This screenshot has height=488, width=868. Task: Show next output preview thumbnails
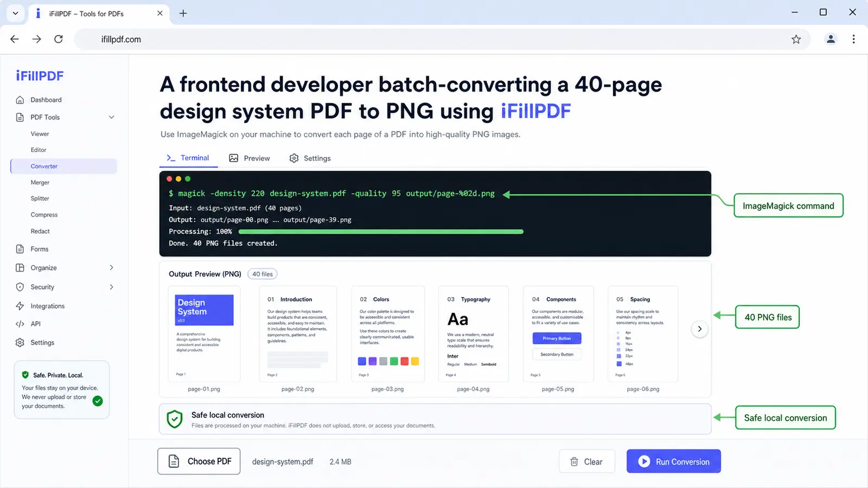[x=700, y=329]
